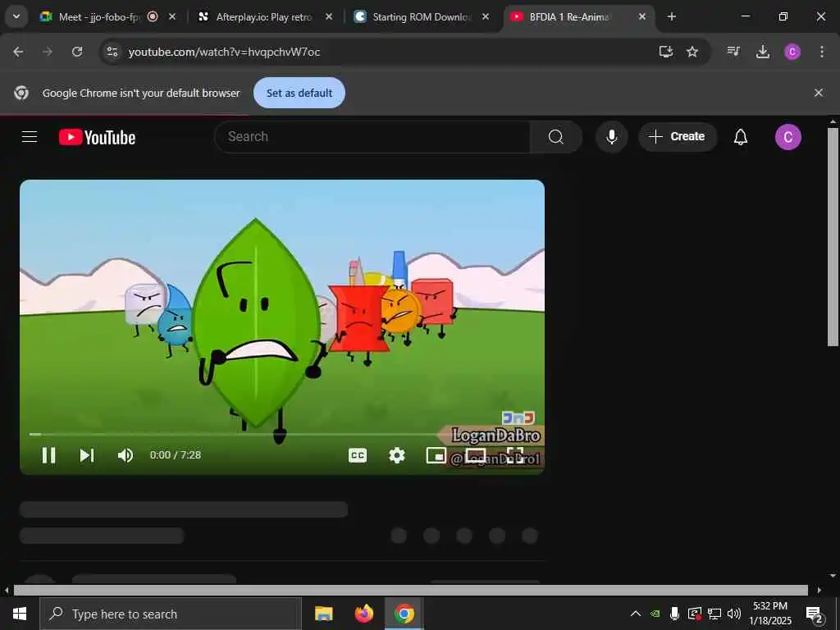Open the YouTube guide hamburger menu
840x630 pixels.
tap(30, 137)
